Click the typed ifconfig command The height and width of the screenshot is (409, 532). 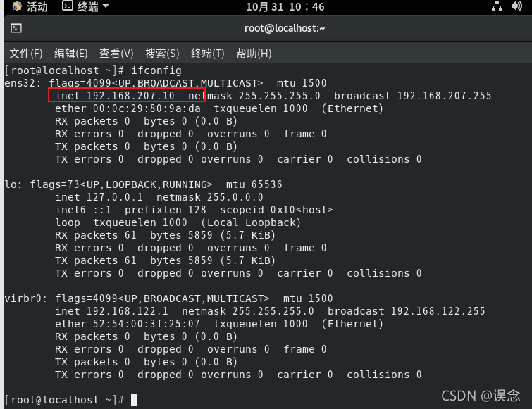click(x=156, y=70)
